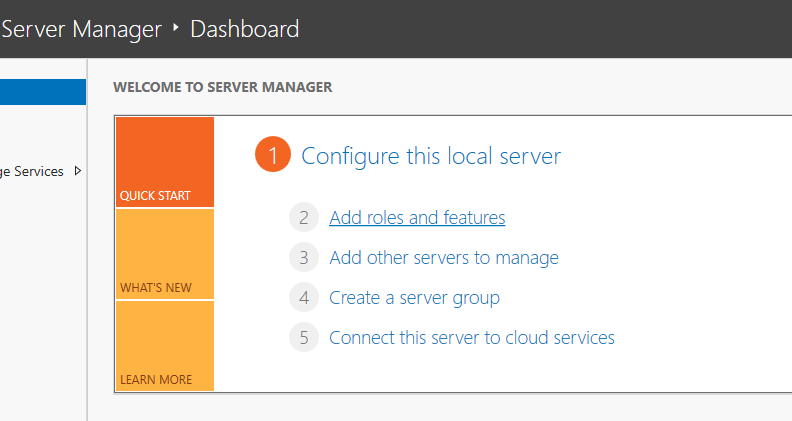The width and height of the screenshot is (792, 421).
Task: Select the Services item in the sidebar
Action: click(x=32, y=172)
